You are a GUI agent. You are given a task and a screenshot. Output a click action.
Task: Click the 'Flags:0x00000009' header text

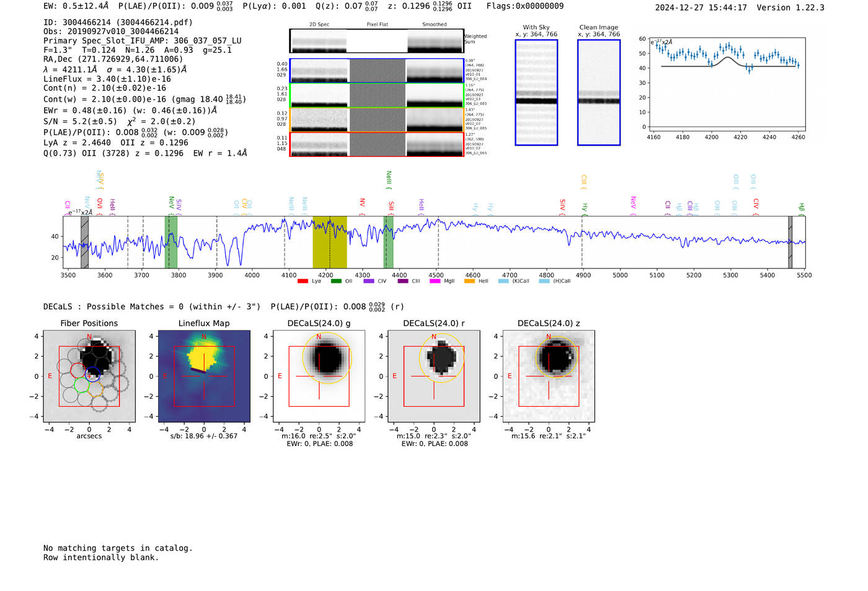pos(525,6)
